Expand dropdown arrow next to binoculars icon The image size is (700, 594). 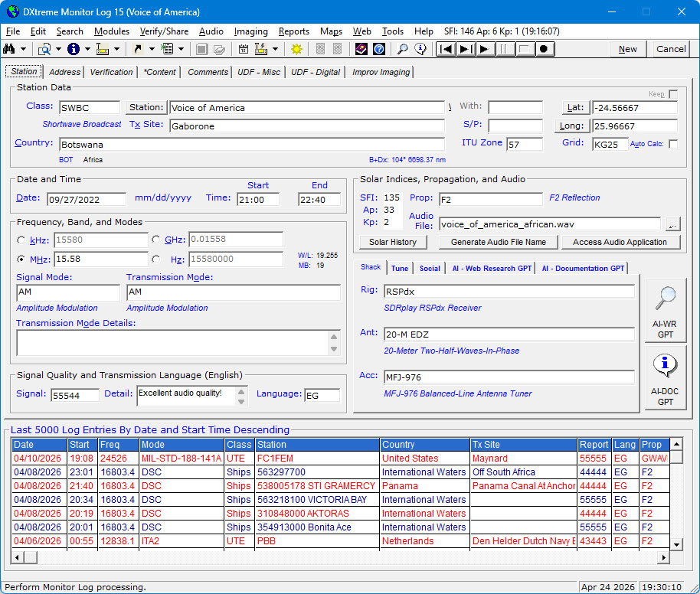point(25,49)
